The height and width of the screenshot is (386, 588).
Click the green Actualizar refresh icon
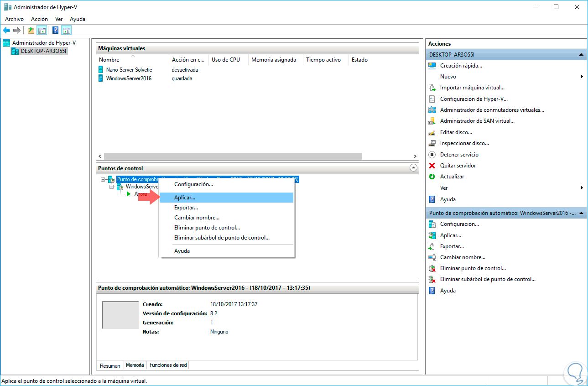pyautogui.click(x=432, y=177)
